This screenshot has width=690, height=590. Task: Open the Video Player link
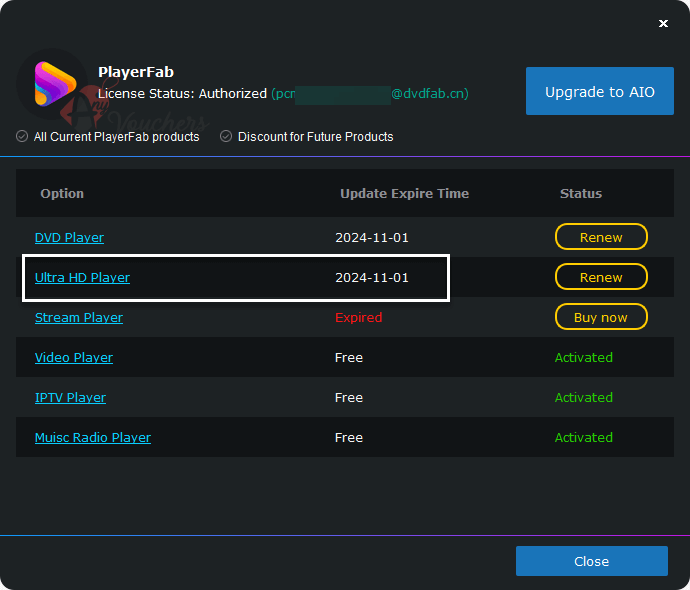point(74,358)
